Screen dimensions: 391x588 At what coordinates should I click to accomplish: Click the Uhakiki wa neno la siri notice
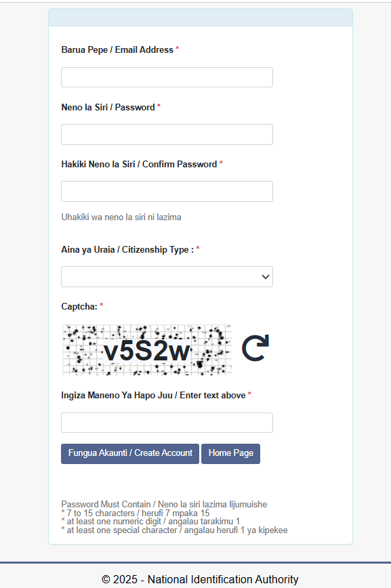pyautogui.click(x=121, y=217)
